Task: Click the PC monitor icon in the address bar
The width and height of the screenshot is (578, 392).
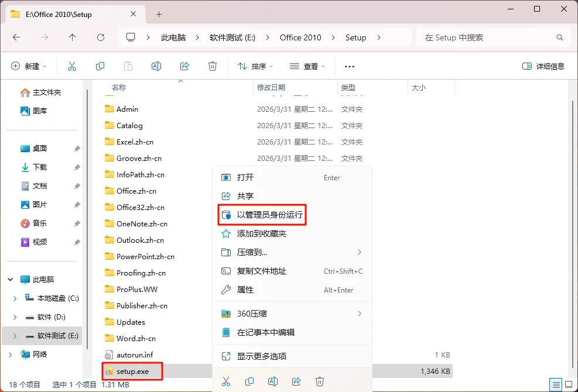Action: [x=131, y=37]
